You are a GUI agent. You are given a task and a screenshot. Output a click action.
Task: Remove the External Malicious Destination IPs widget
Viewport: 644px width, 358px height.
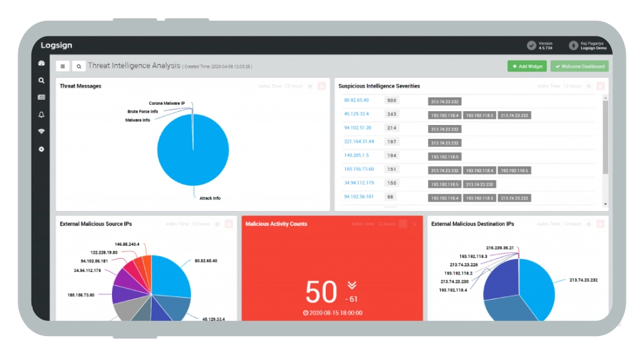[x=601, y=224]
